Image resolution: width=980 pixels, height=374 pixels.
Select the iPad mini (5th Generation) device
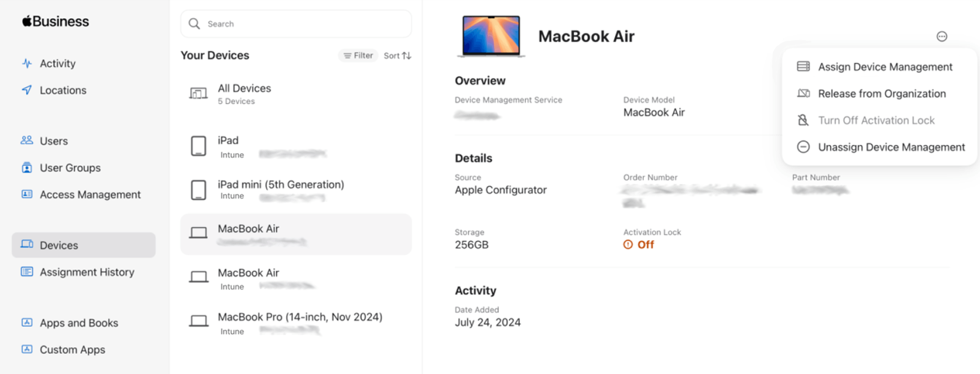click(x=281, y=189)
